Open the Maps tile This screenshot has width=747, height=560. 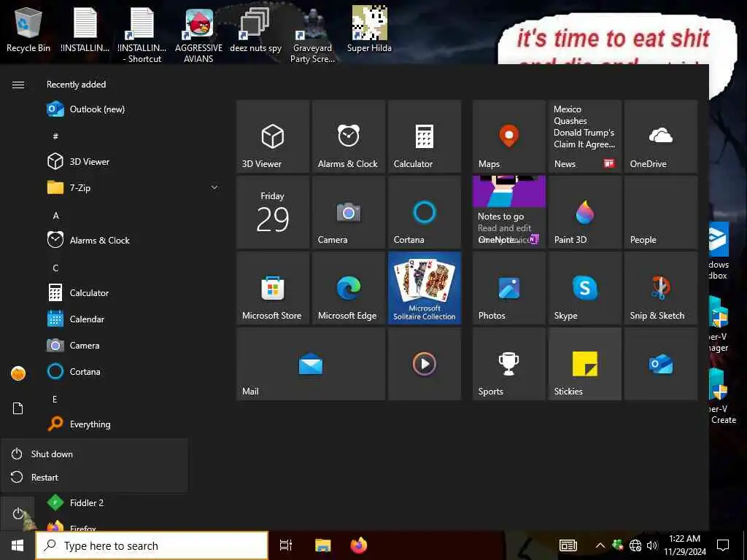pyautogui.click(x=508, y=136)
